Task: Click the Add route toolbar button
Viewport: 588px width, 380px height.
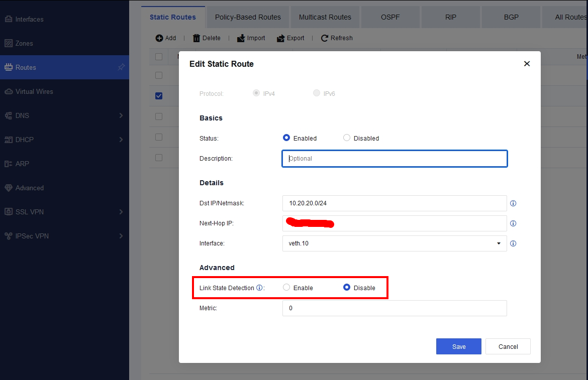Action: pos(166,38)
